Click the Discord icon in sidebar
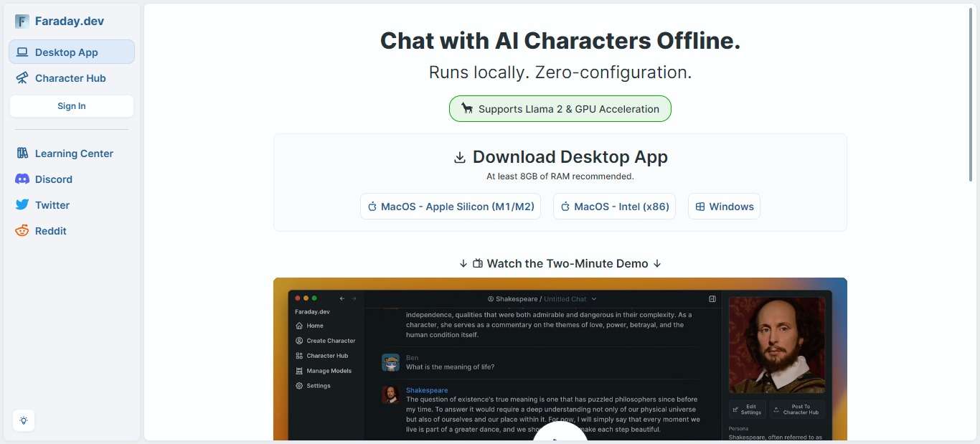Viewport: 980px width, 444px height. coord(22,179)
